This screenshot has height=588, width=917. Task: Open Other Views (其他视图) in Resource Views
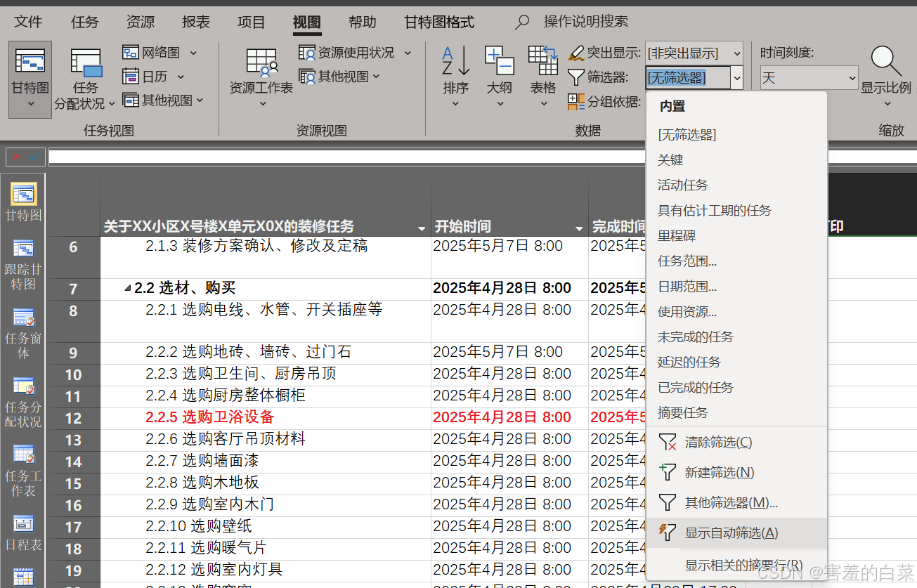[339, 77]
